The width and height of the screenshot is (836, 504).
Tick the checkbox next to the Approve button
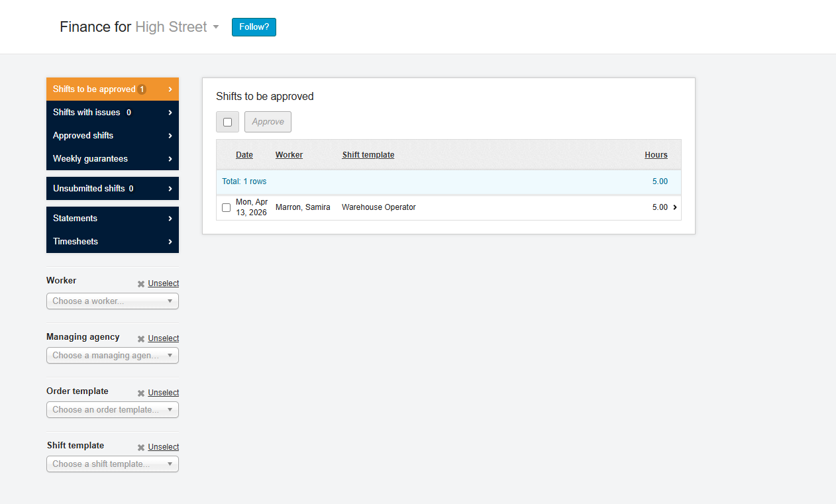227,122
